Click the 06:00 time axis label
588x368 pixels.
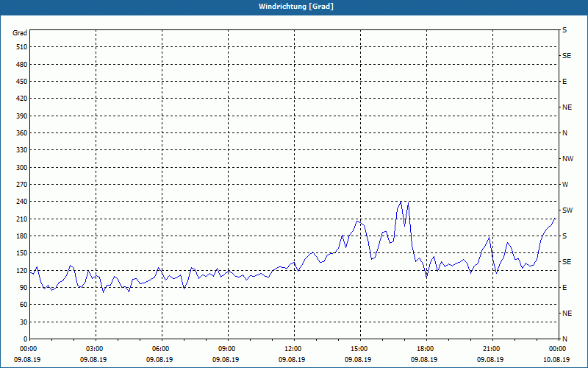point(161,349)
